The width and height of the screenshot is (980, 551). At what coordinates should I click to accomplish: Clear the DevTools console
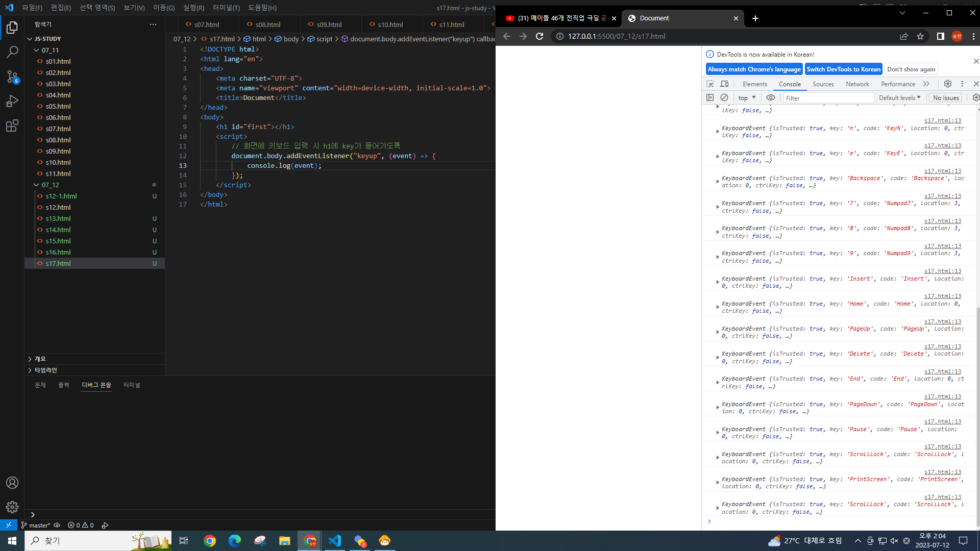click(x=724, y=97)
